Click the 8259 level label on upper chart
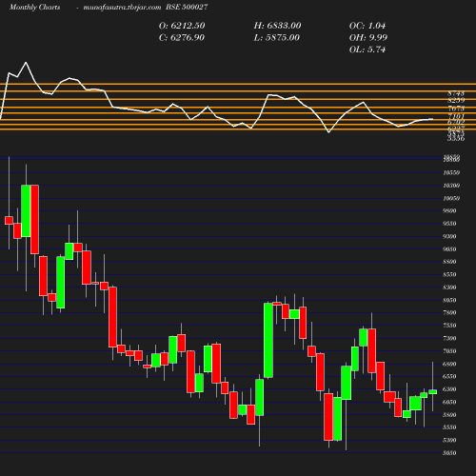476x476 pixels. 456,100
